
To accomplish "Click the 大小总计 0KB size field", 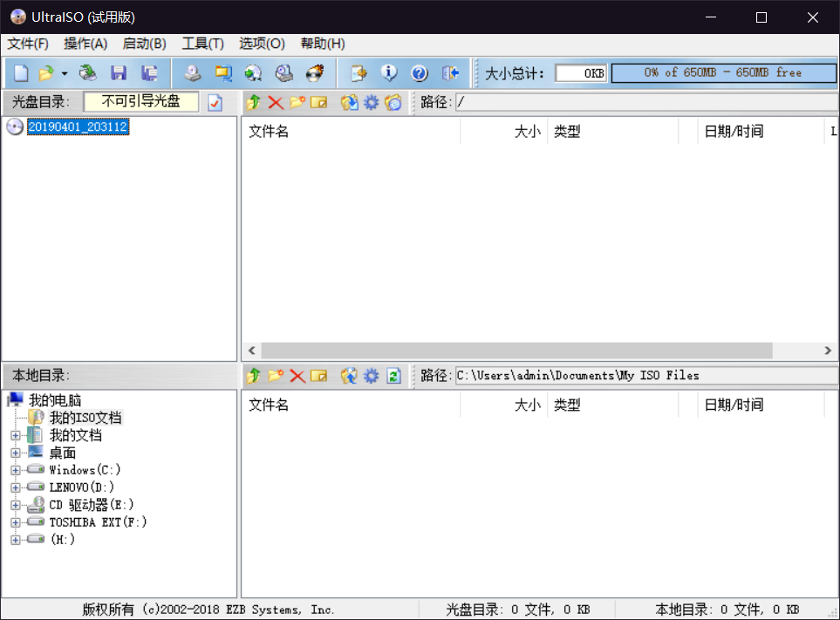I will (x=581, y=73).
